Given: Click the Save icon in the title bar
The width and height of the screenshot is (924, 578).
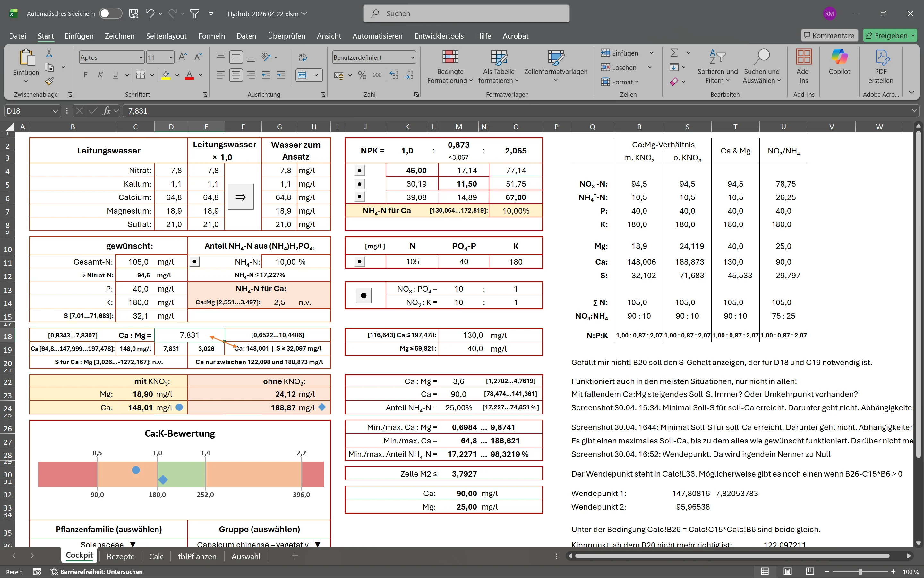Looking at the screenshot, I should pyautogui.click(x=134, y=14).
